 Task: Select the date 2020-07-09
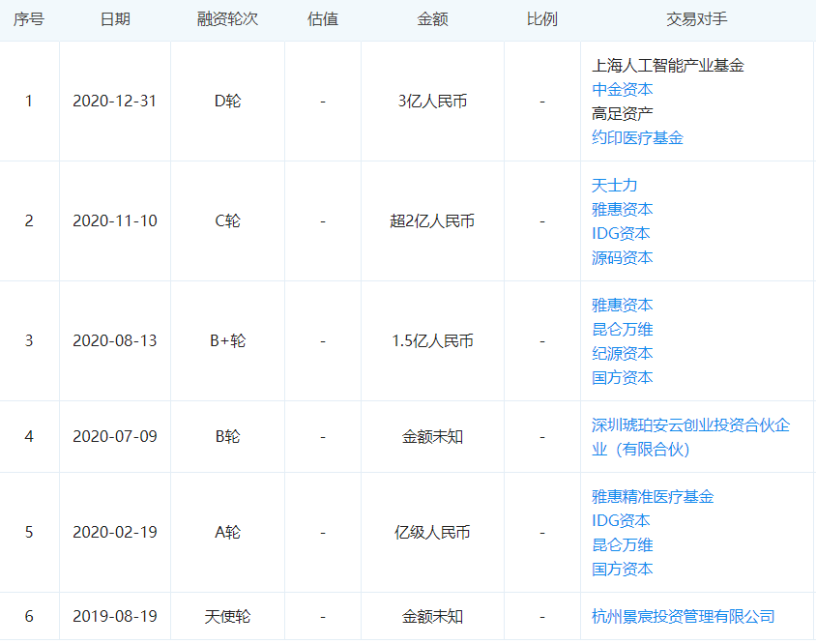114,436
